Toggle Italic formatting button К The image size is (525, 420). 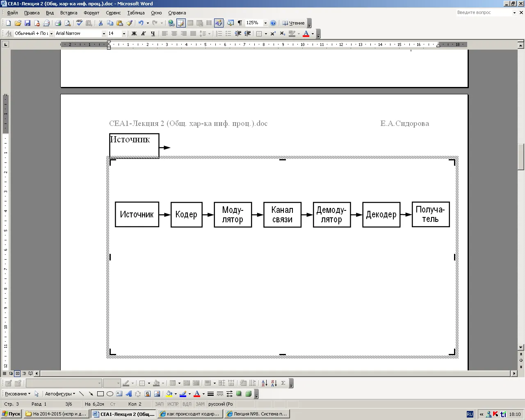coord(143,34)
